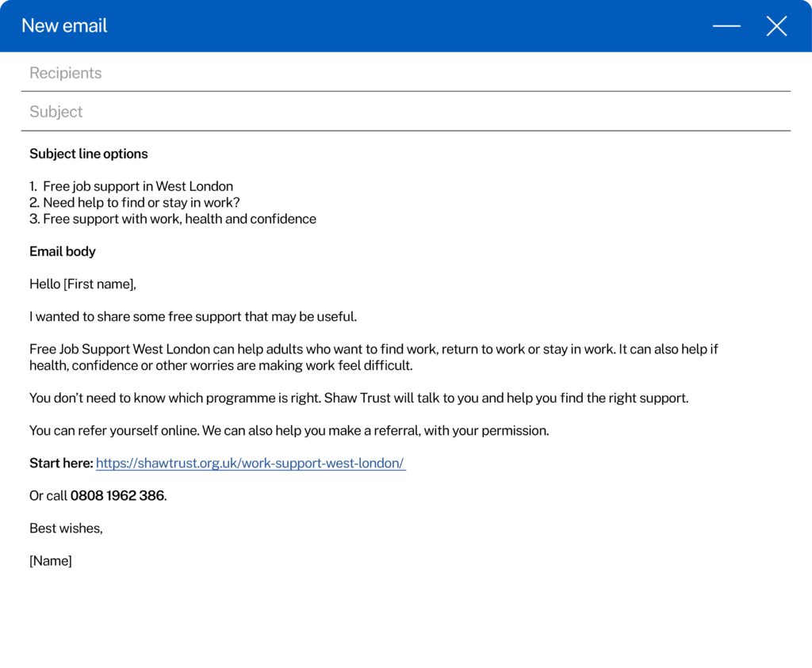Image resolution: width=812 pixels, height=668 pixels.
Task: Click into the Recipients field
Action: tap(405, 73)
